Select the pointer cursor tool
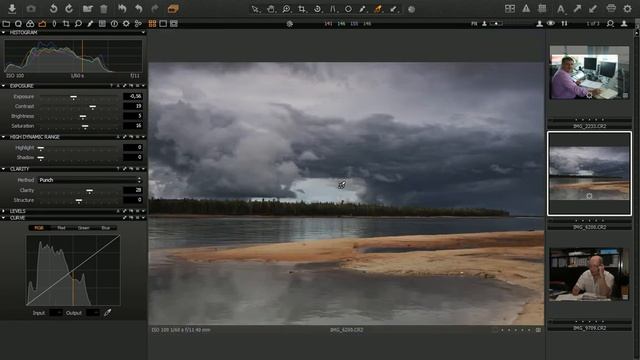 pos(256,9)
